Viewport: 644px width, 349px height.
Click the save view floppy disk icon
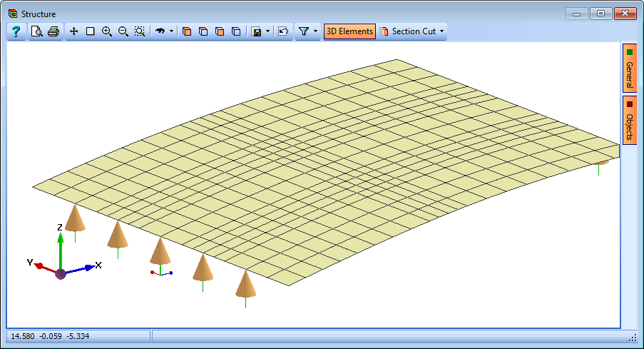[257, 31]
